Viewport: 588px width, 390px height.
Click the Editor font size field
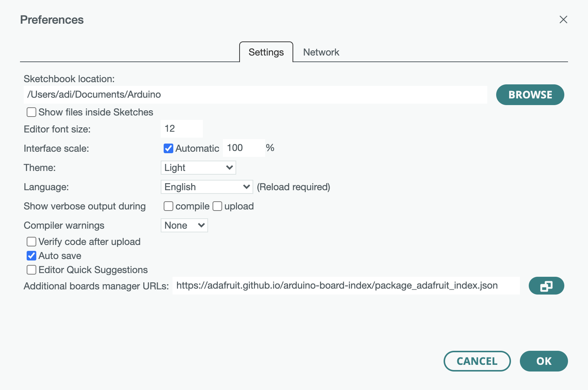pyautogui.click(x=182, y=129)
